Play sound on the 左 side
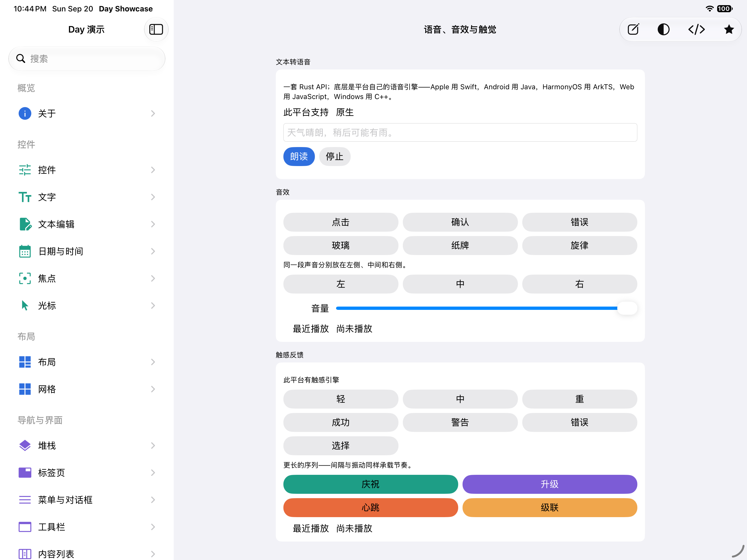The height and width of the screenshot is (560, 747). (x=340, y=284)
